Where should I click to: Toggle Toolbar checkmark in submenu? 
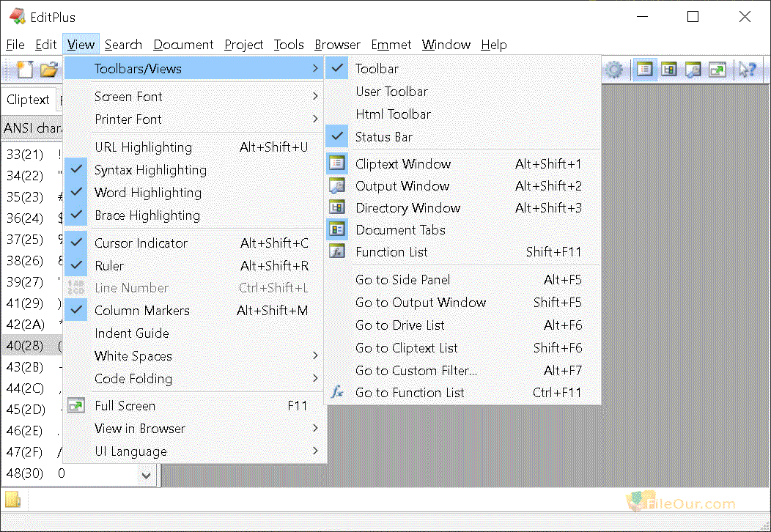pyautogui.click(x=337, y=68)
